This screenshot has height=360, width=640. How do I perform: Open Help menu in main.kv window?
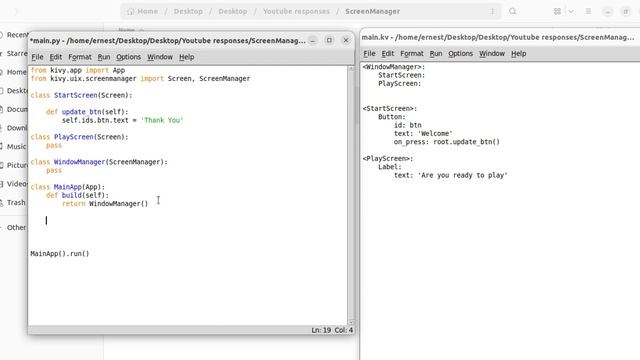click(x=518, y=53)
